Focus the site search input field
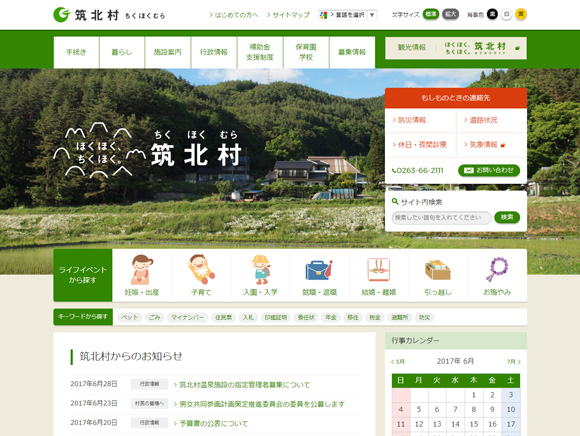This screenshot has width=580, height=436. point(441,217)
